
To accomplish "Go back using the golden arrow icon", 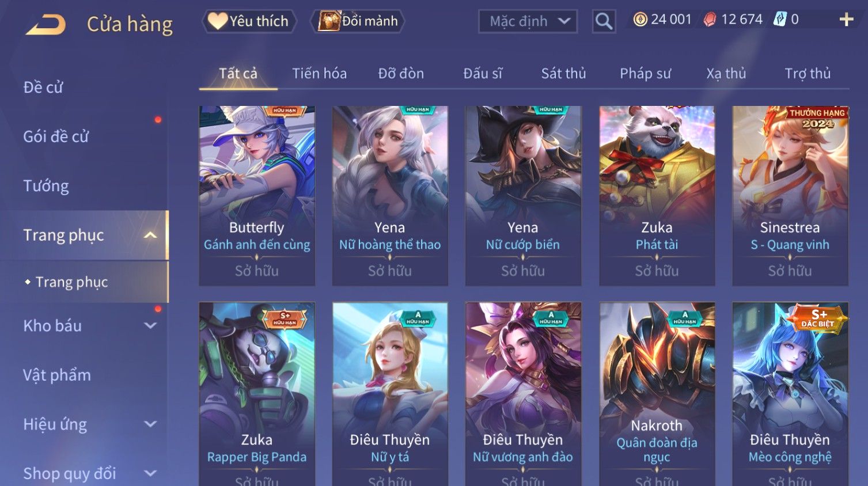I will pos(46,24).
